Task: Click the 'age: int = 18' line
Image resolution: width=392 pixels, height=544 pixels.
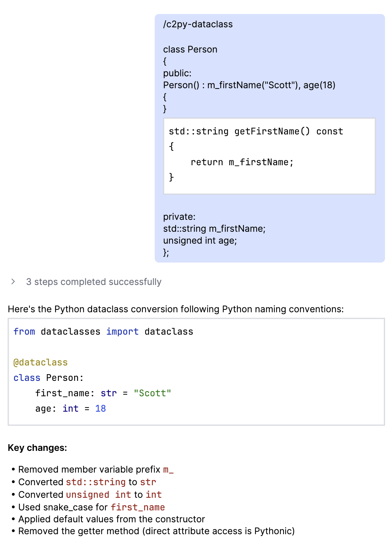Action: point(70,409)
